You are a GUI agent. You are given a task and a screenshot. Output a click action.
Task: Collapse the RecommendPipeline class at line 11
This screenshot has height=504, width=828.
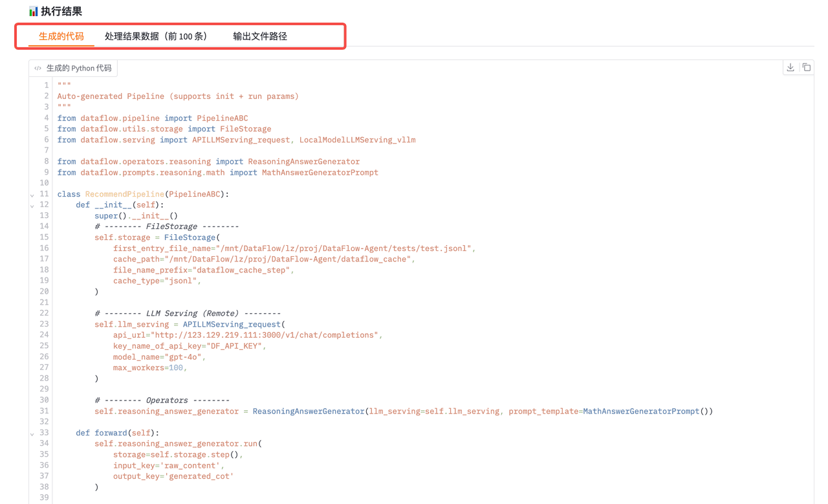point(32,193)
